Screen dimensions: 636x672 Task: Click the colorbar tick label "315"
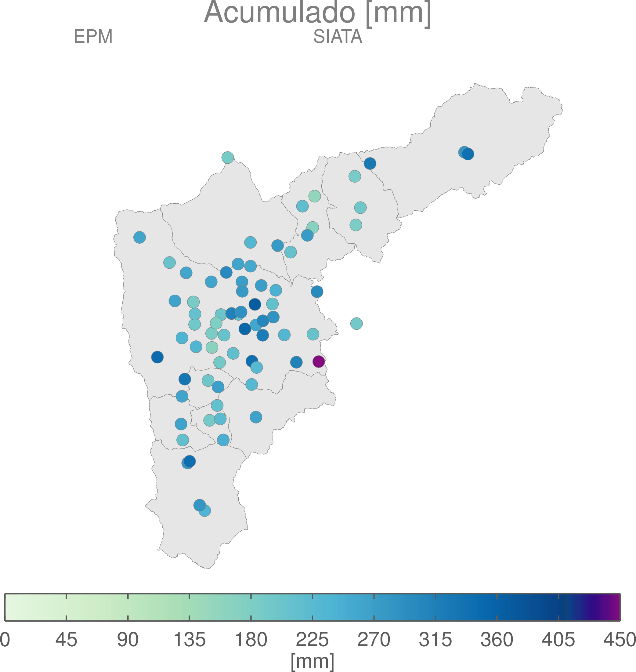pos(435,640)
